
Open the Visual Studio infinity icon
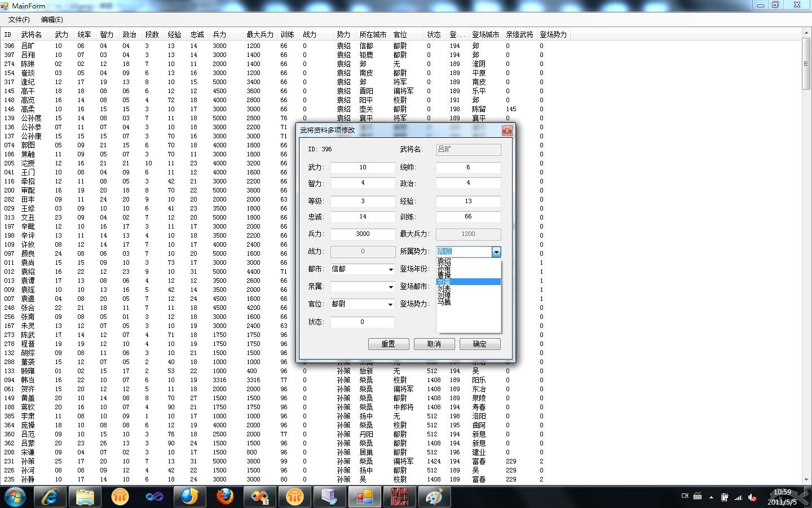pos(155,497)
